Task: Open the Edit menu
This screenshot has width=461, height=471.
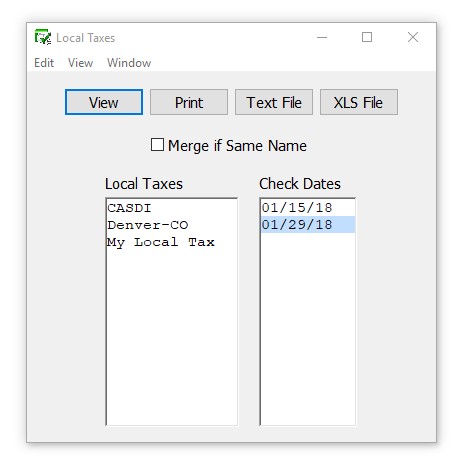Action: tap(44, 63)
